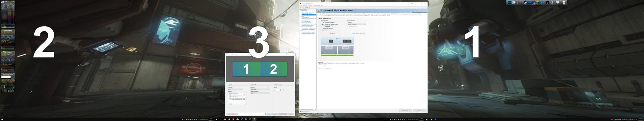Open Photoshop from the desktop dock
The image size is (644, 121).
tap(509, 2)
